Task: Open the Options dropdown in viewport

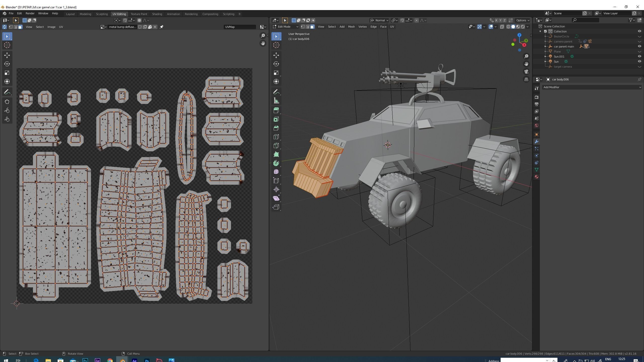Action: click(x=522, y=20)
